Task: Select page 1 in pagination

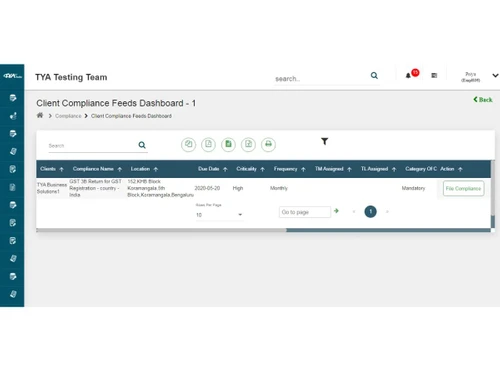Action: point(370,211)
